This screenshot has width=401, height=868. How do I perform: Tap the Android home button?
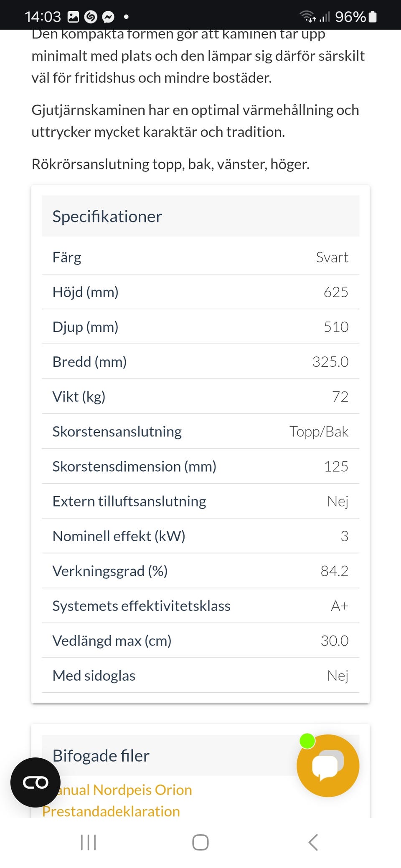click(x=200, y=842)
